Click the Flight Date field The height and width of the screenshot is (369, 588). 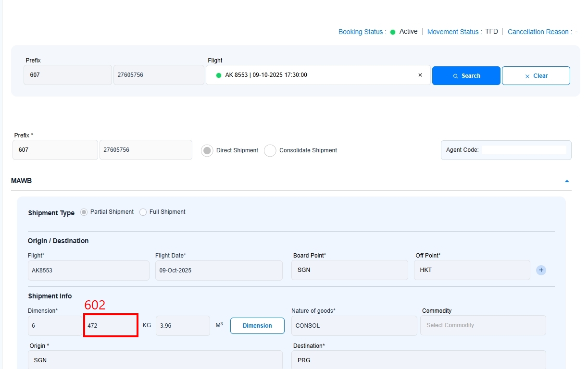[x=219, y=271]
